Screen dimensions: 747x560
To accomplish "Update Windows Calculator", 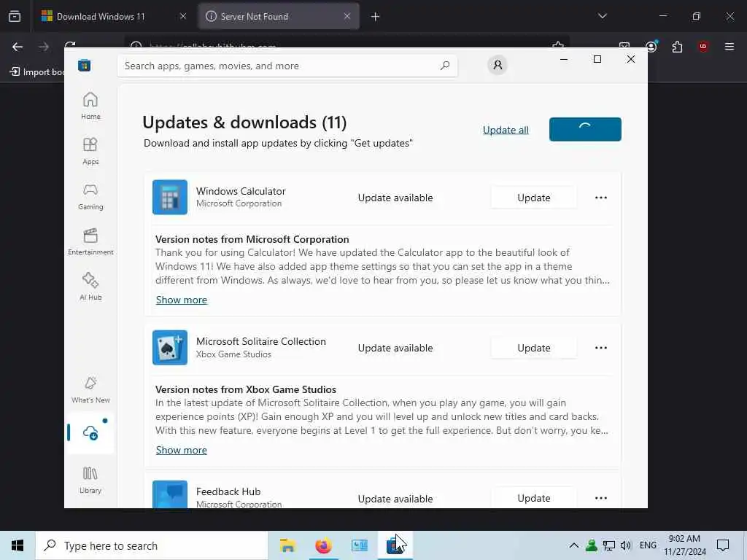I will 533,198.
